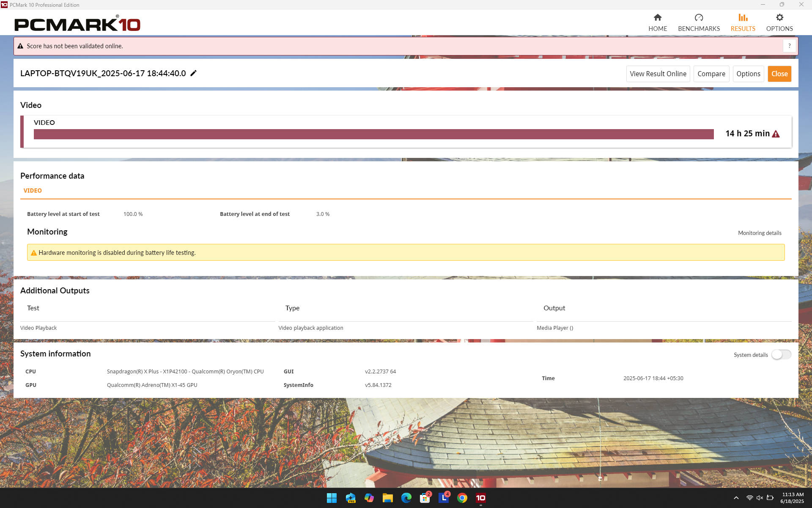This screenshot has width=812, height=508.
Task: Open the Home section icon
Action: [x=657, y=18]
